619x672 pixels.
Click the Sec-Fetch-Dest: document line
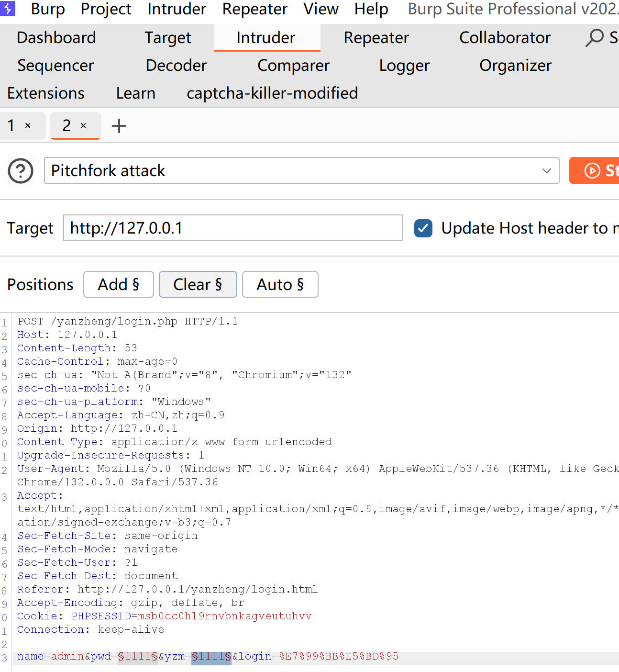pos(98,576)
